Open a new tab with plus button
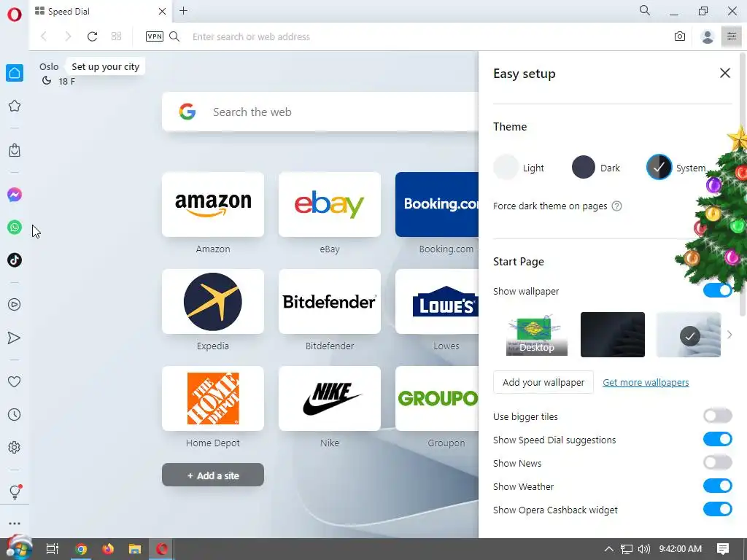Viewport: 747px width, 560px height. click(x=183, y=11)
